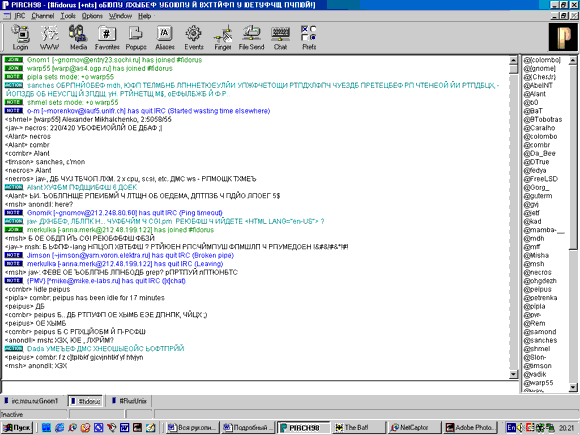This screenshot has width=580, height=435.
Task: Select @combr in the nick list
Action: tap(537, 145)
